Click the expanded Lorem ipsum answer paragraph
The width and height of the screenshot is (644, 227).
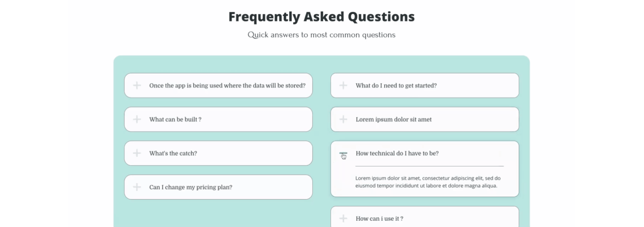coord(428,182)
